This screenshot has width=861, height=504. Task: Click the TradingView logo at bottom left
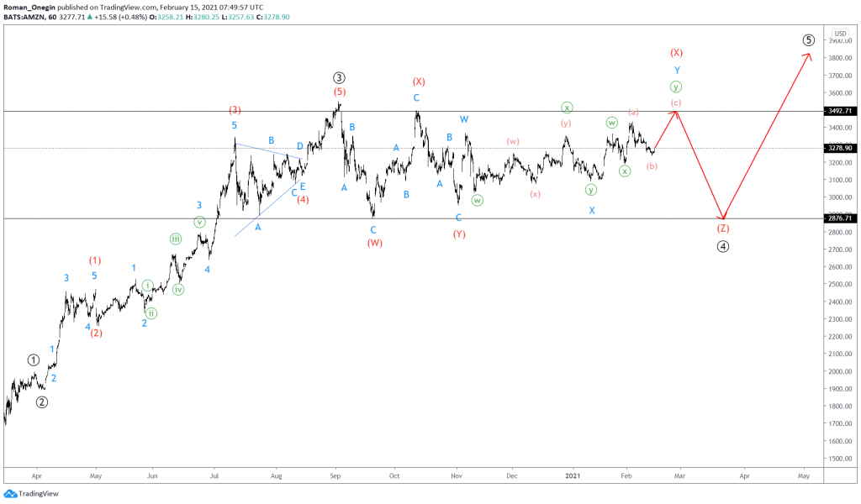[x=31, y=494]
